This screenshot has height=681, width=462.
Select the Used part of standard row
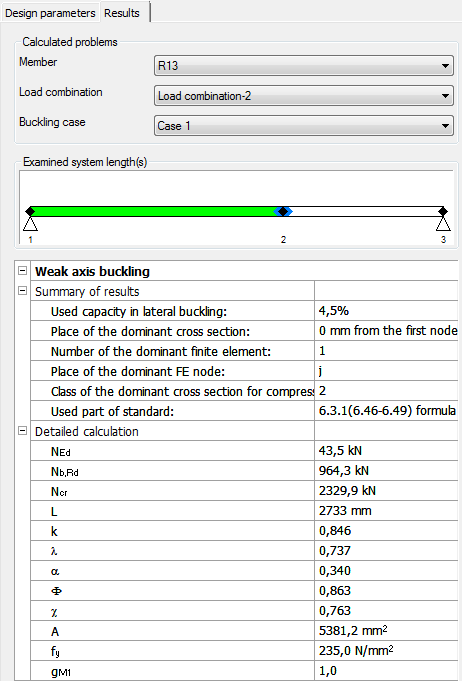point(244,411)
